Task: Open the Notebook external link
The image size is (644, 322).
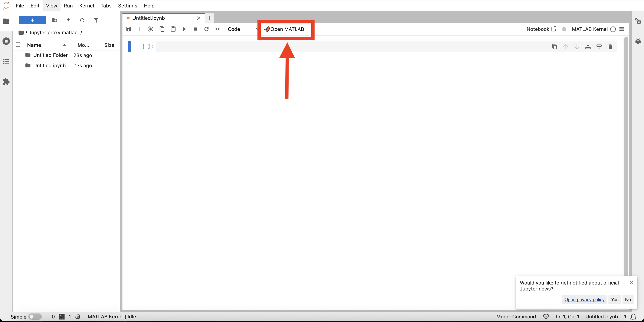Action: coord(541,29)
